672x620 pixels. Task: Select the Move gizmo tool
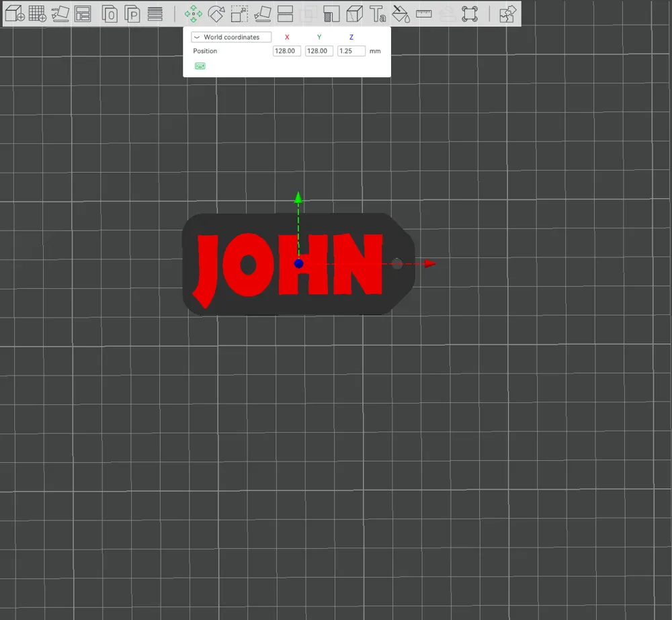(x=194, y=13)
